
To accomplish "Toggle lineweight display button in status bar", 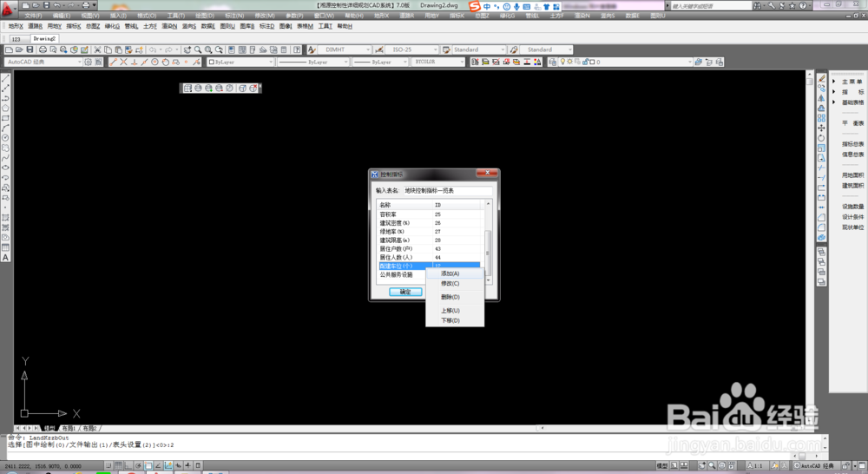I will tap(188, 465).
